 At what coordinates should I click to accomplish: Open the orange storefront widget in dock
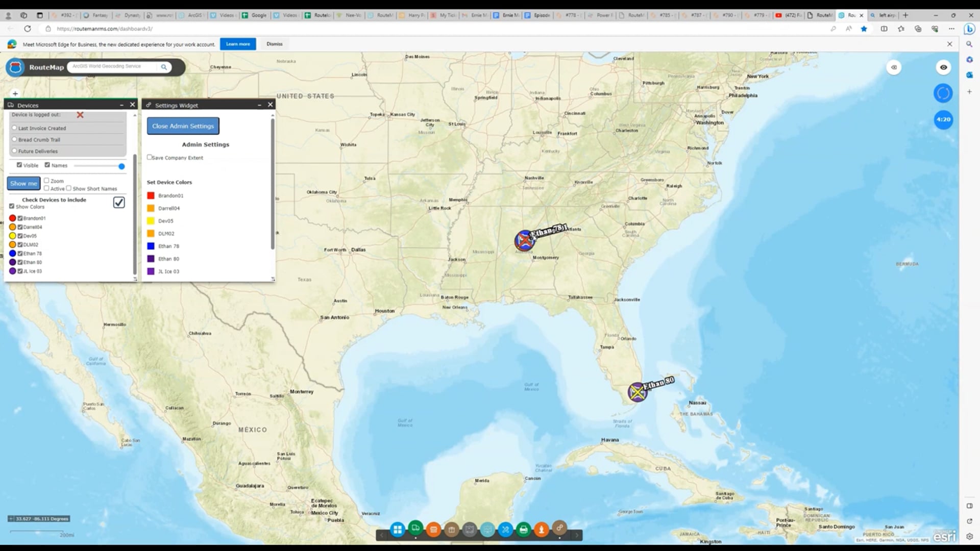(433, 530)
